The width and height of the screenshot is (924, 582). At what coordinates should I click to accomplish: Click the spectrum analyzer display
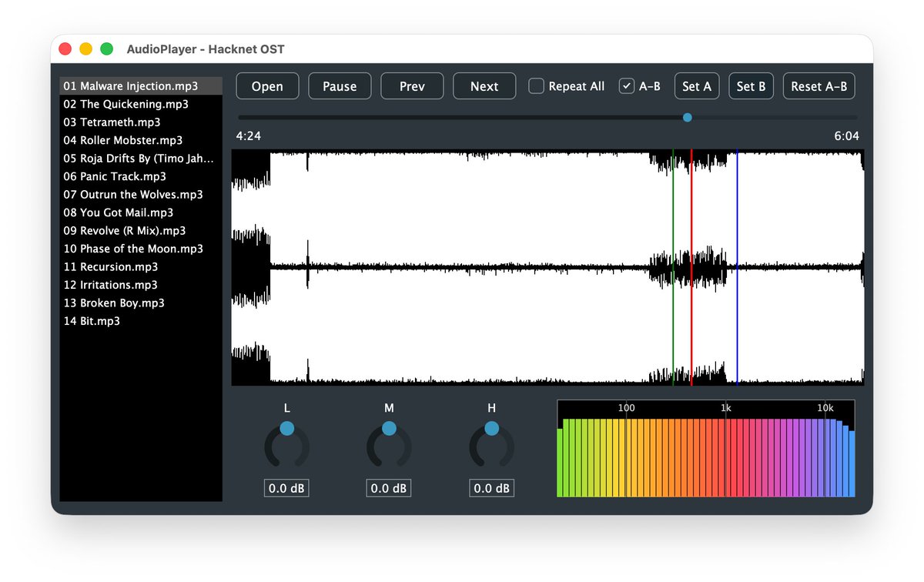705,448
